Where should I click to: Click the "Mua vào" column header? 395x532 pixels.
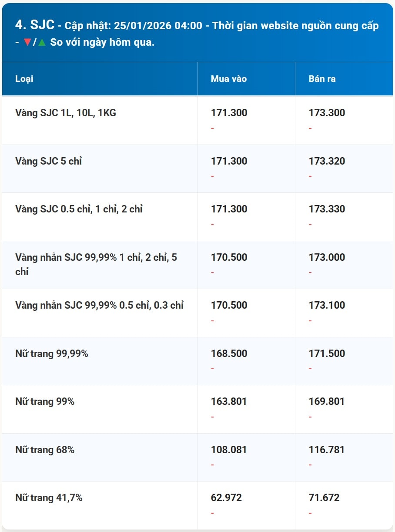pyautogui.click(x=229, y=79)
